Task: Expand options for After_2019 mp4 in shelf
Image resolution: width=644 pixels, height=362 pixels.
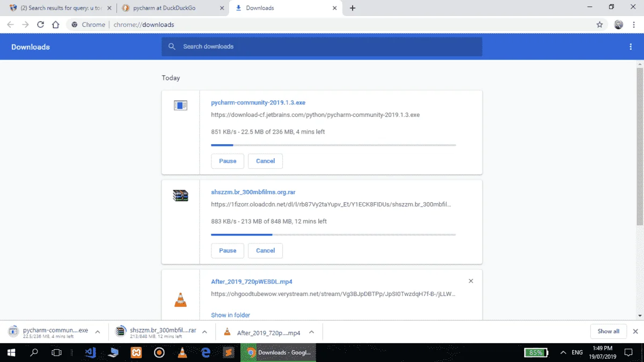Action: tap(311, 332)
